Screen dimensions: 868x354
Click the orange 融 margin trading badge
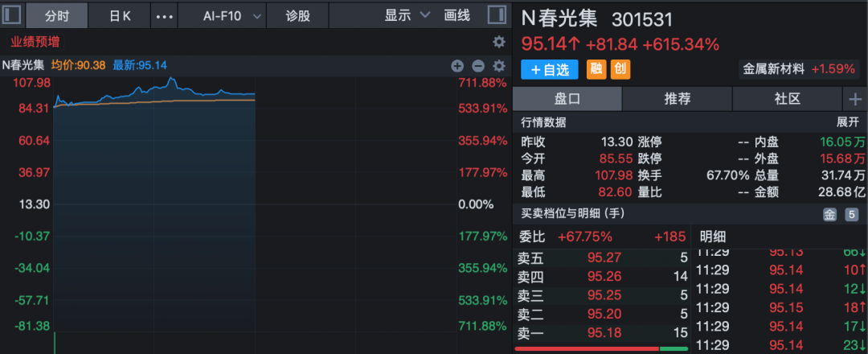coord(596,69)
